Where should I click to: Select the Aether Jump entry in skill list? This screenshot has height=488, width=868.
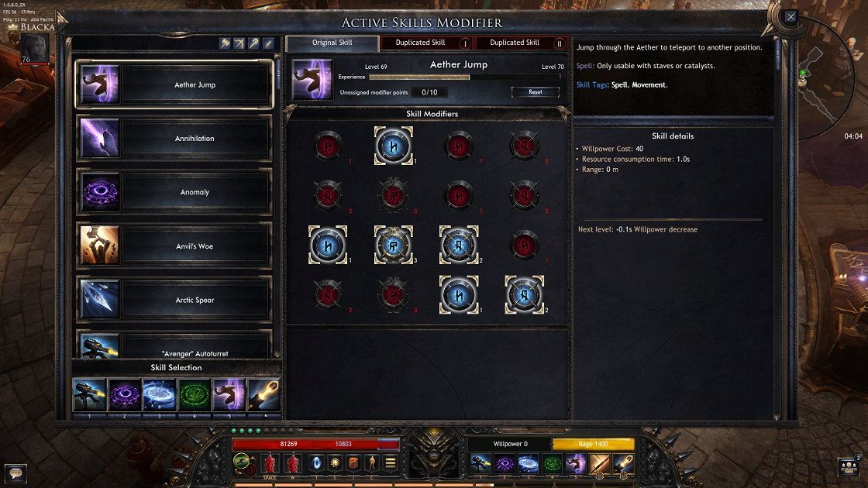click(175, 84)
